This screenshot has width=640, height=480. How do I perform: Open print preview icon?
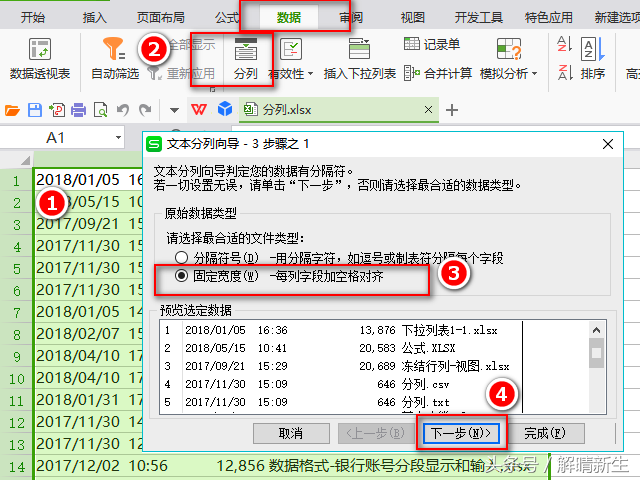point(100,110)
